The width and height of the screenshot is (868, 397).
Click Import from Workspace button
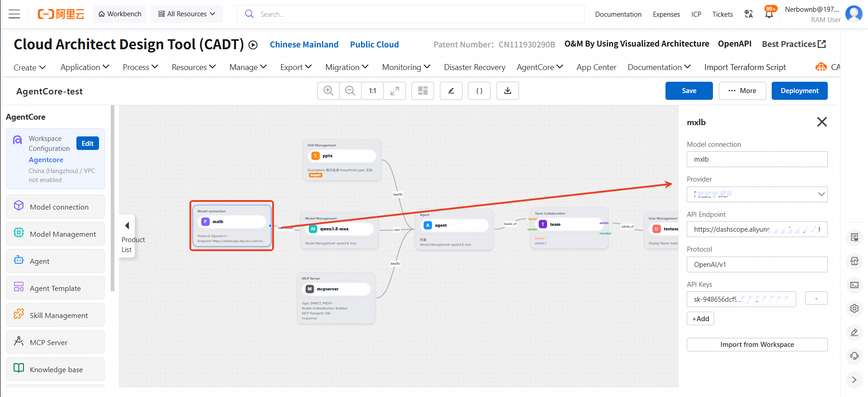tap(757, 345)
